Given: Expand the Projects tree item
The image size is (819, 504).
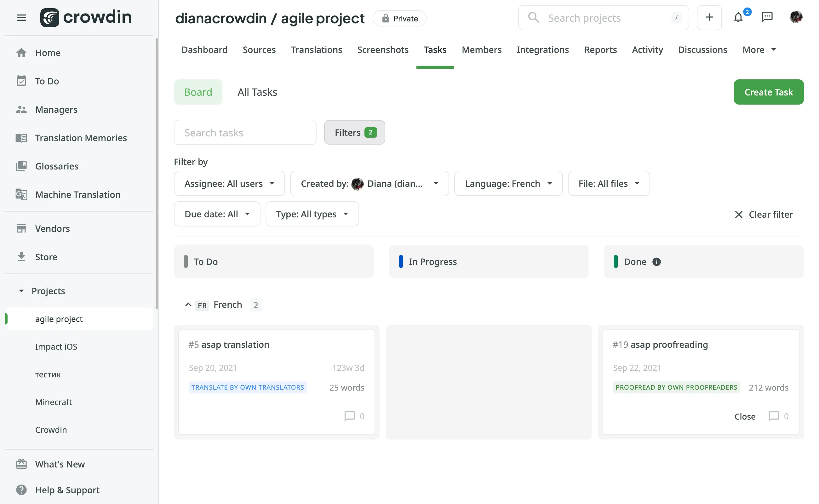Looking at the screenshot, I should coord(21,291).
